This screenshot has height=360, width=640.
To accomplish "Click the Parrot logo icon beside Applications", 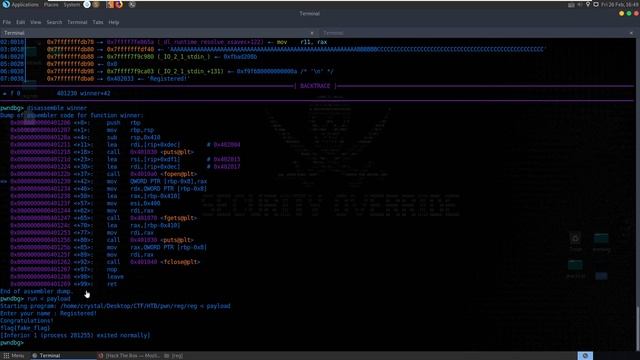I will [x=6, y=4].
